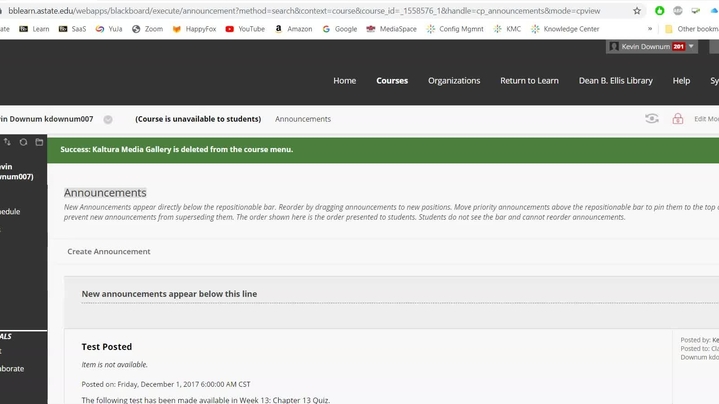Open the HappyFox bookmark
This screenshot has height=404, width=719.
(x=194, y=29)
